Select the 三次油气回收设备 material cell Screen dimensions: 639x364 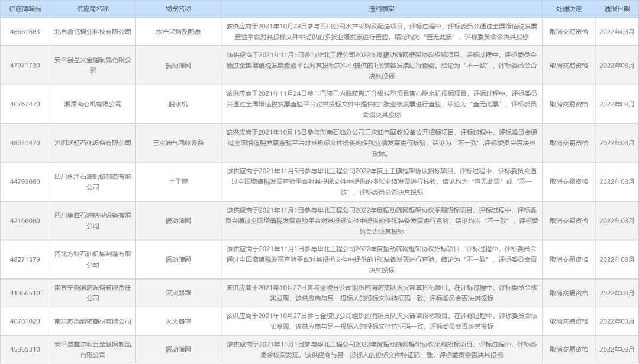(x=179, y=143)
